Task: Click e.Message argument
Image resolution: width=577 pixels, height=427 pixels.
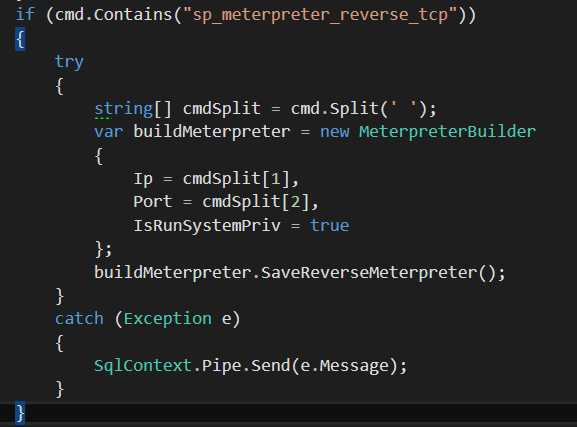Action: coord(345,367)
